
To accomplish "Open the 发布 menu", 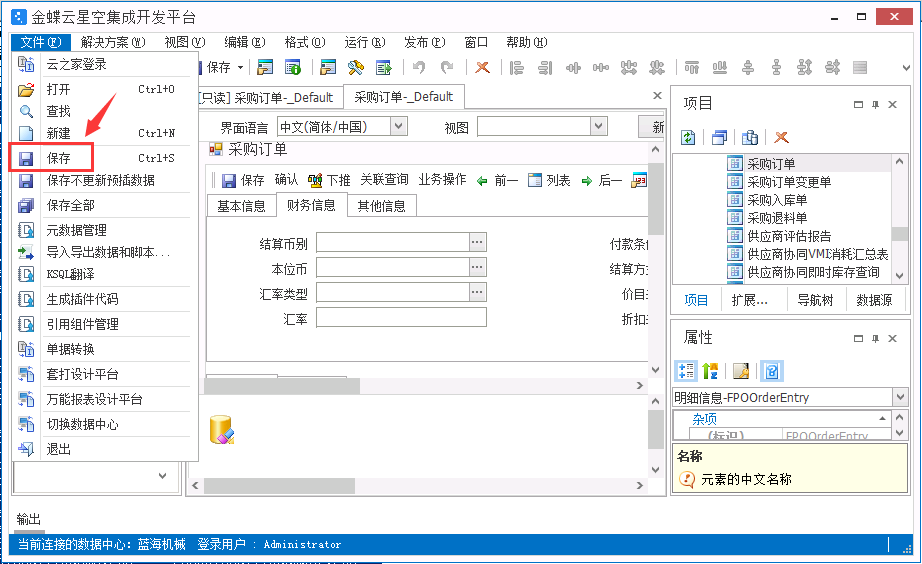I will pos(425,42).
